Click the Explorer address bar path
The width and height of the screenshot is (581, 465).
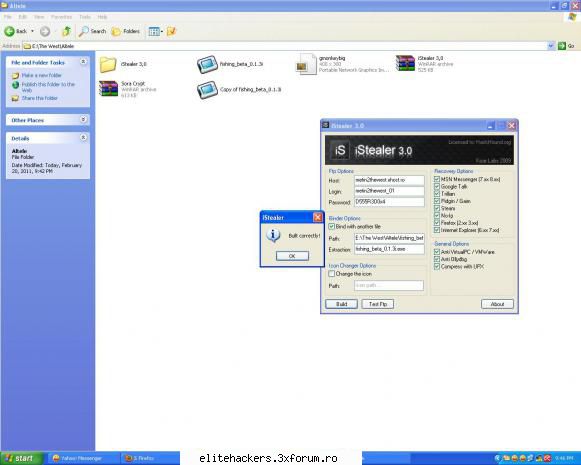tap(285, 46)
